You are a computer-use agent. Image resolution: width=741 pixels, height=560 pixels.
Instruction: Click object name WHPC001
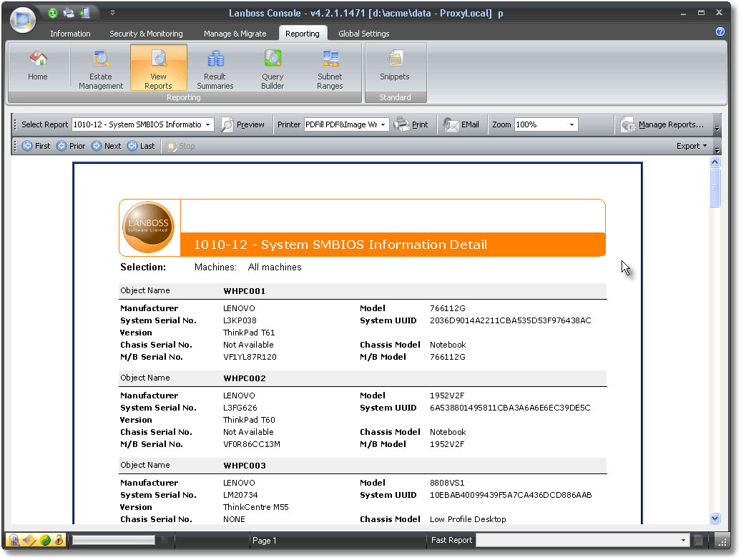(x=245, y=291)
